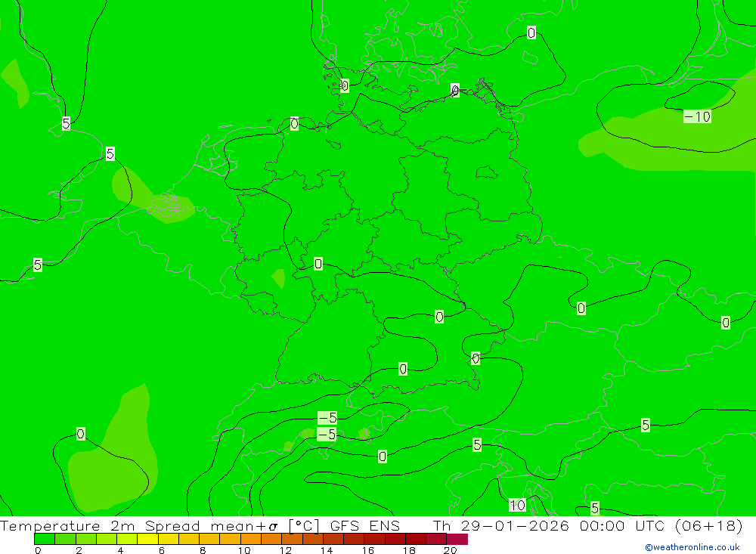
Task: Click the '[°C]' unit label
Action: click(x=304, y=525)
